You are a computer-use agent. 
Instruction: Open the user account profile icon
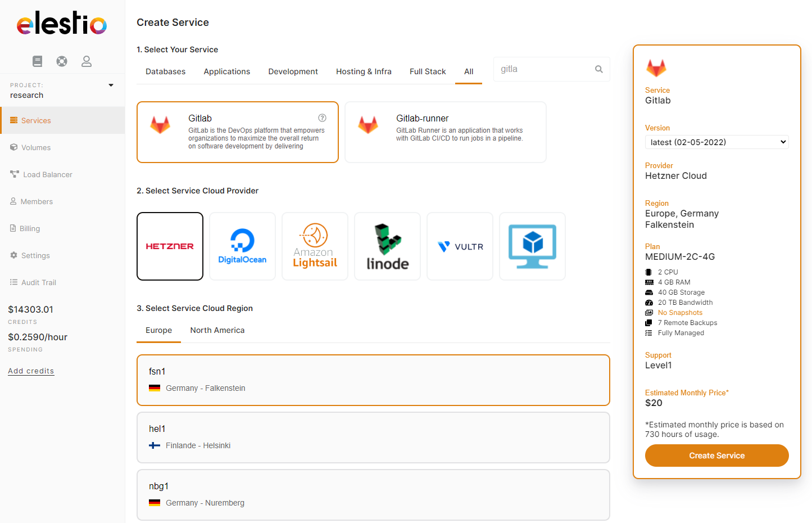[x=87, y=61]
